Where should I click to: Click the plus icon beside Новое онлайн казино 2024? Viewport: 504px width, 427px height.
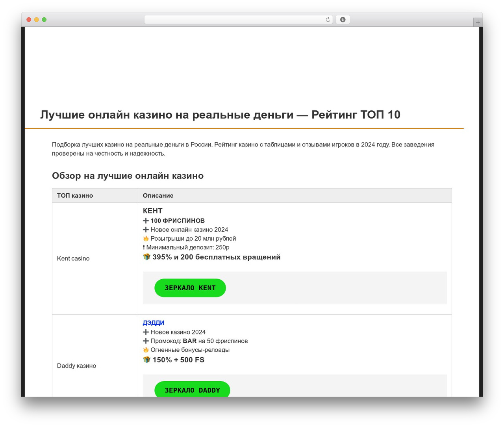[x=146, y=230]
